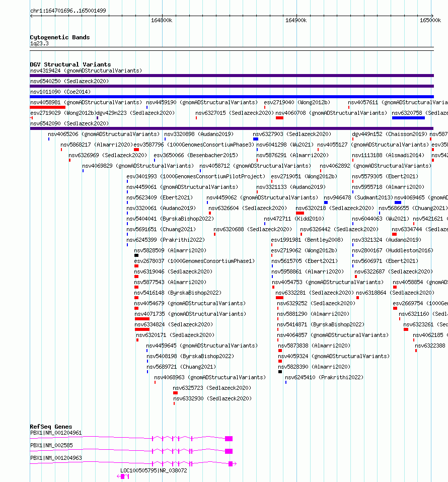
Task: Click nsv4065206 gnomAD variant label
Action: coord(104,134)
